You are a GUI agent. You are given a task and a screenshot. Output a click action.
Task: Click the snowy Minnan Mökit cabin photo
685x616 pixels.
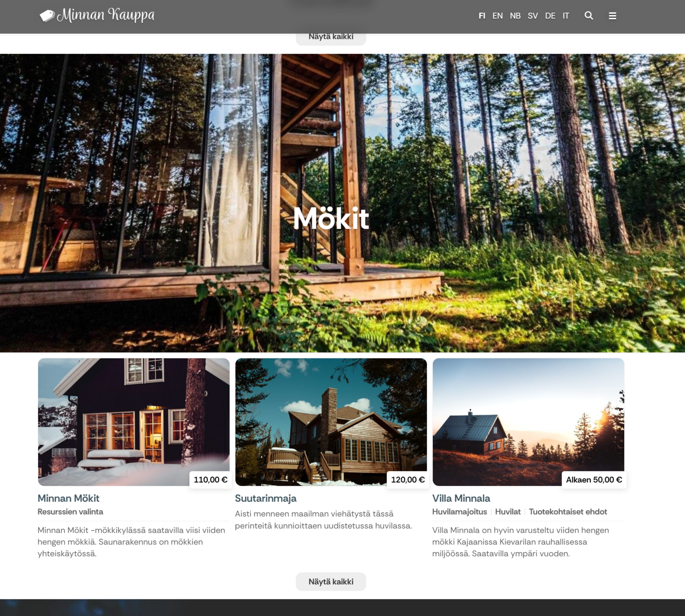point(134,422)
